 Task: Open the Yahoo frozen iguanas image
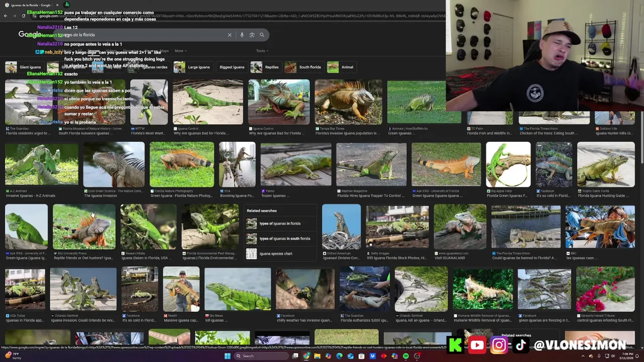(x=296, y=164)
